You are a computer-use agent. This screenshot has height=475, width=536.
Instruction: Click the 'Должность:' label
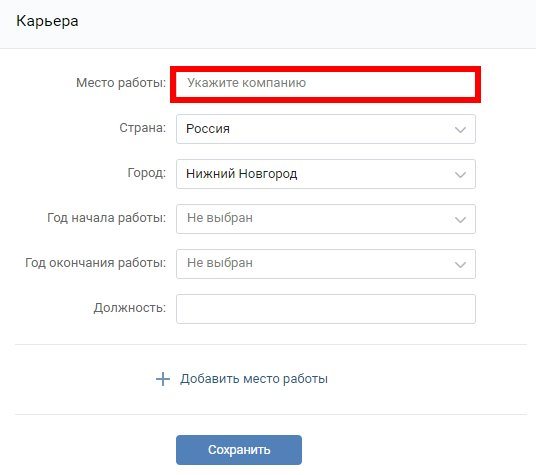[x=130, y=308]
